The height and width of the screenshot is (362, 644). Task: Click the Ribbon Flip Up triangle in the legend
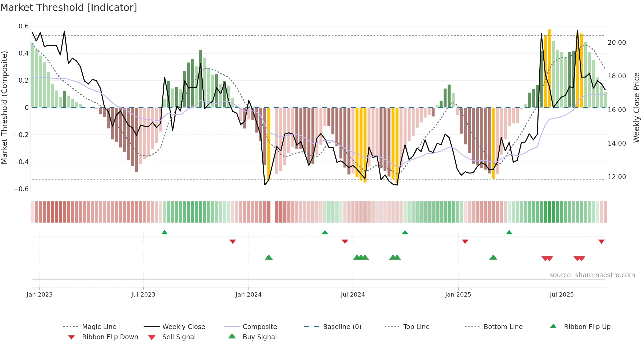pyautogui.click(x=553, y=326)
